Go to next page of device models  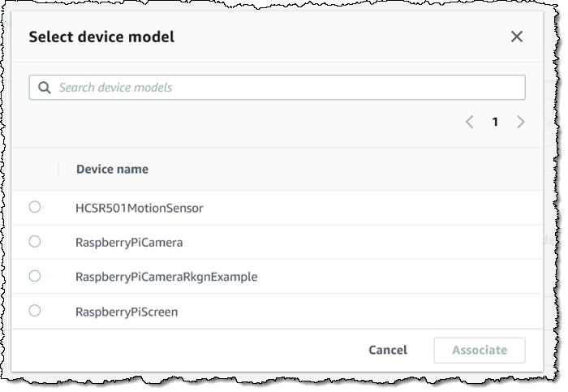(520, 122)
